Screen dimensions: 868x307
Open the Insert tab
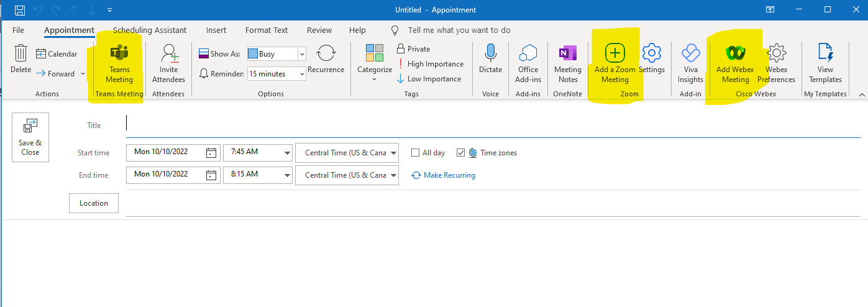216,30
